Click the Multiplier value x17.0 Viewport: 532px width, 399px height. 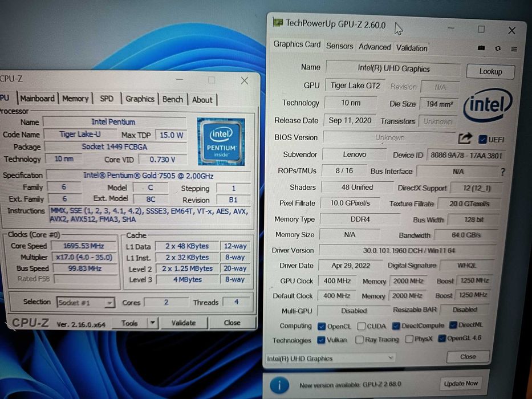84,257
